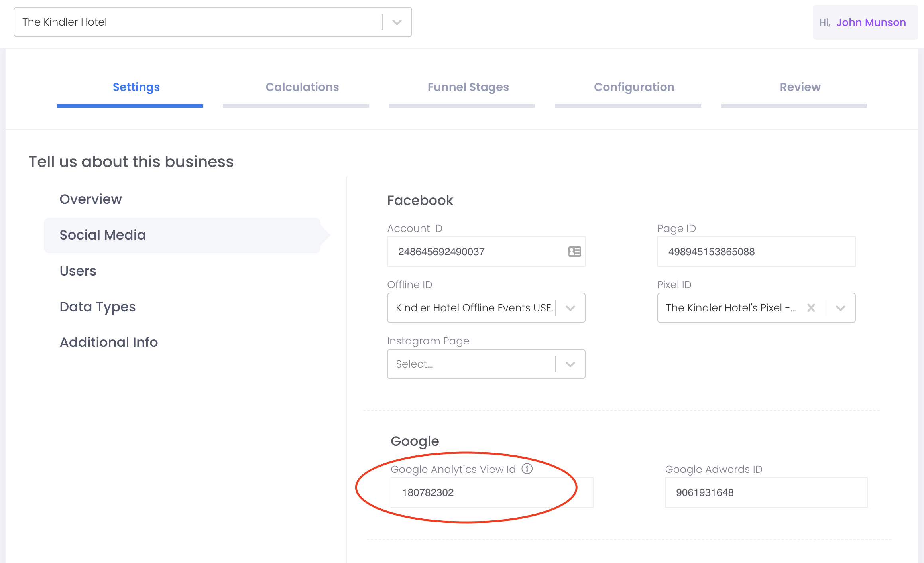
Task: Go to Additional Info section
Action: click(x=109, y=342)
